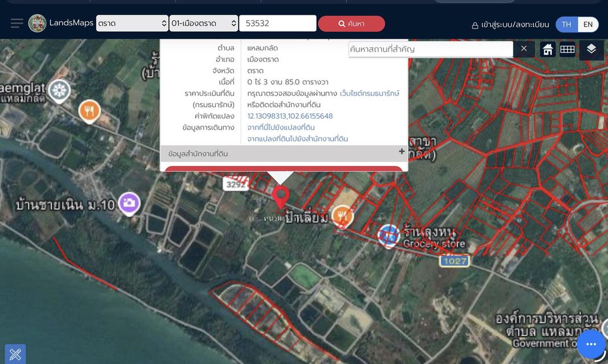
Task: Click the purple camera marker near บ้านชายเนิน
Action: pyautogui.click(x=129, y=204)
